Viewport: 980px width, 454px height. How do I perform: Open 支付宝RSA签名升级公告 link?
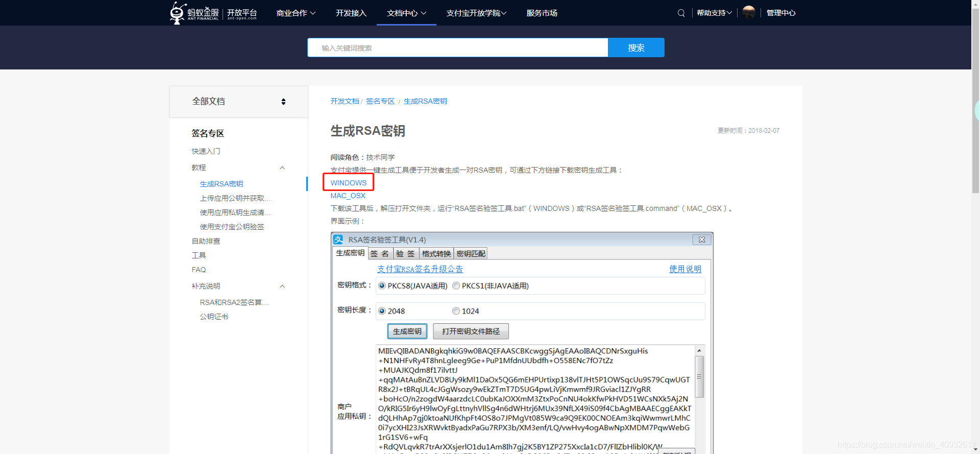(420, 269)
